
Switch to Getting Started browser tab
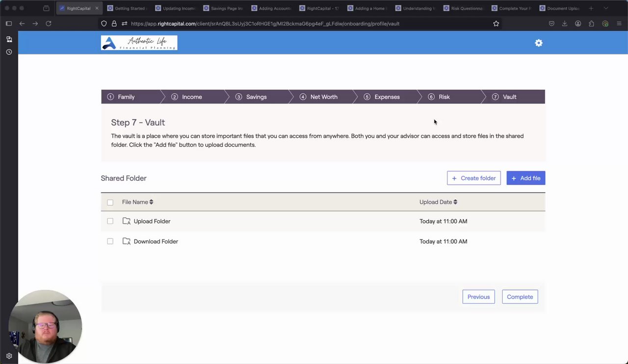coord(127,8)
